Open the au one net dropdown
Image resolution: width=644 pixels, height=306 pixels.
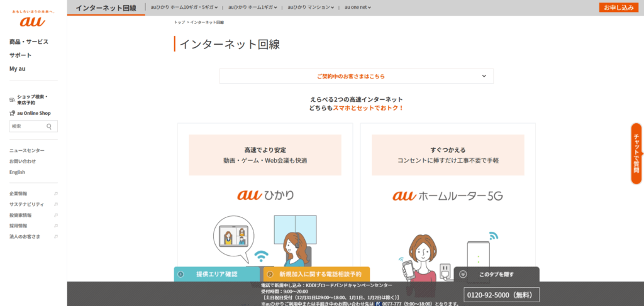[357, 8]
